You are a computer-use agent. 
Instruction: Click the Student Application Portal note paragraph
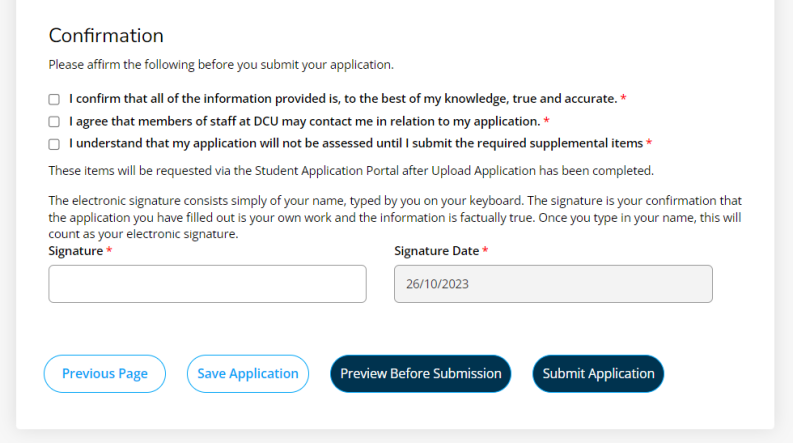coord(351,170)
